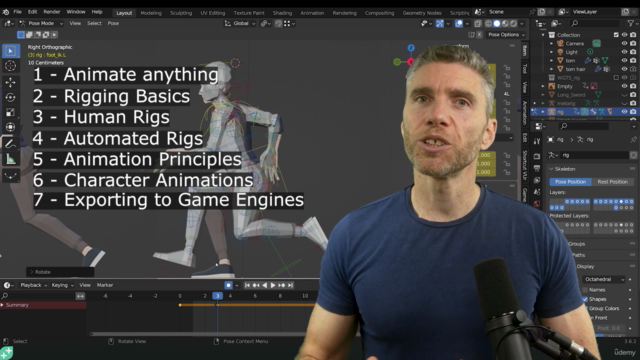640x360 pixels.
Task: Toggle visibility of tom object
Action: 624,60
